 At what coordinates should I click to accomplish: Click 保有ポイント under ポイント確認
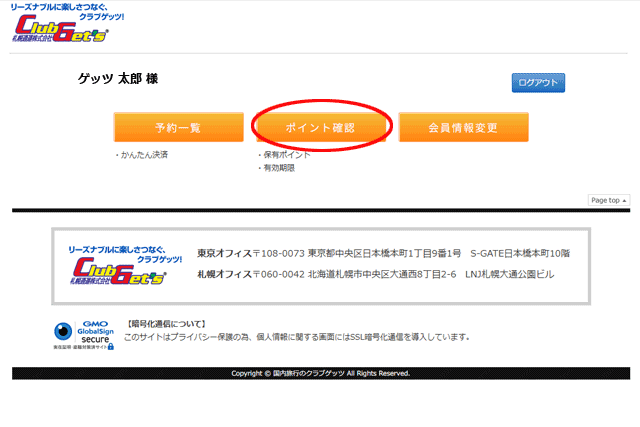tap(286, 155)
